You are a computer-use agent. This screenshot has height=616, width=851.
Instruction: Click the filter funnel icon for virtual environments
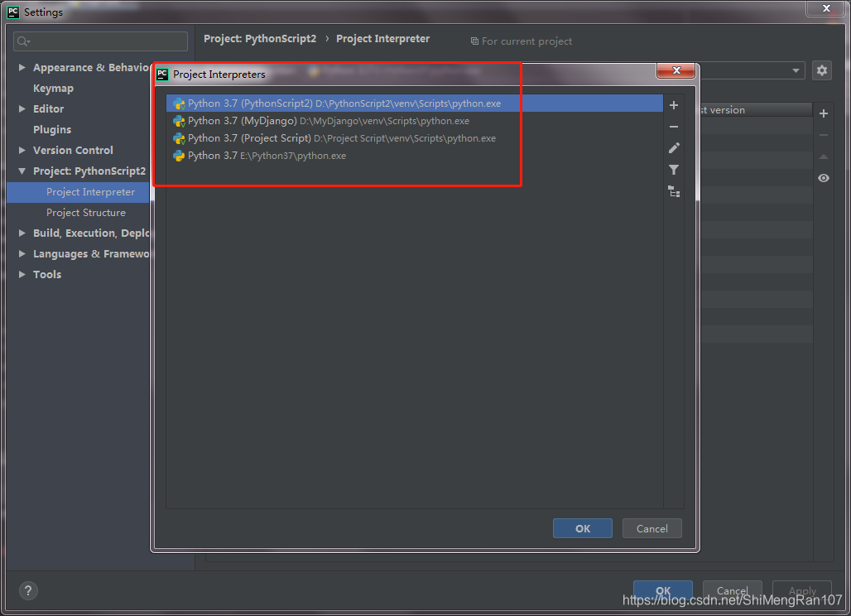point(674,170)
